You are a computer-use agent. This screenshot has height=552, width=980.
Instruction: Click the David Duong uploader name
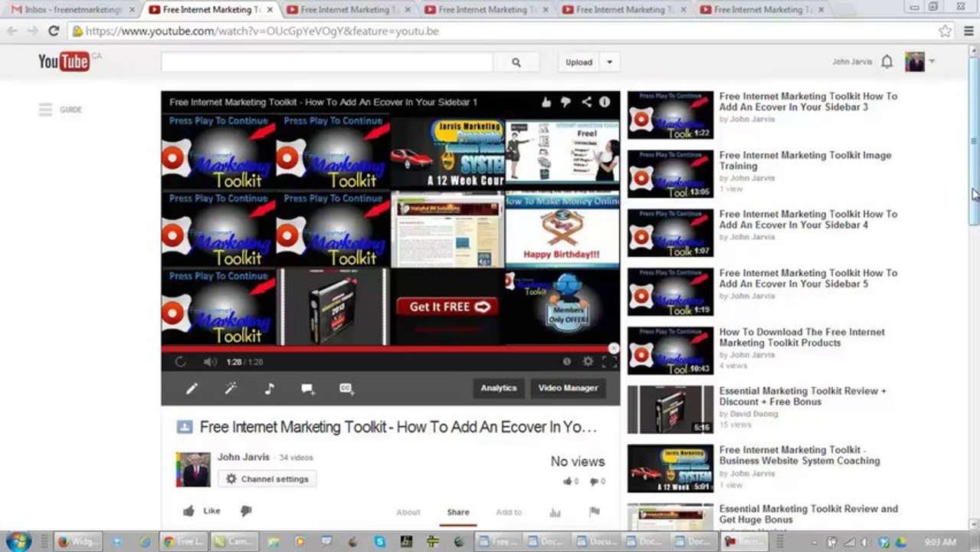tap(754, 414)
